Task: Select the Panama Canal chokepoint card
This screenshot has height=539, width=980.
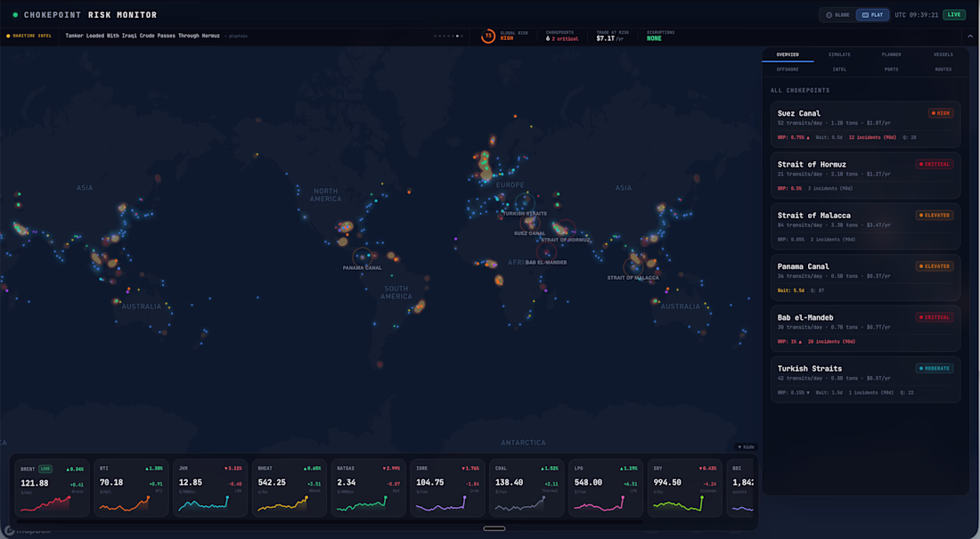Action: pyautogui.click(x=865, y=278)
